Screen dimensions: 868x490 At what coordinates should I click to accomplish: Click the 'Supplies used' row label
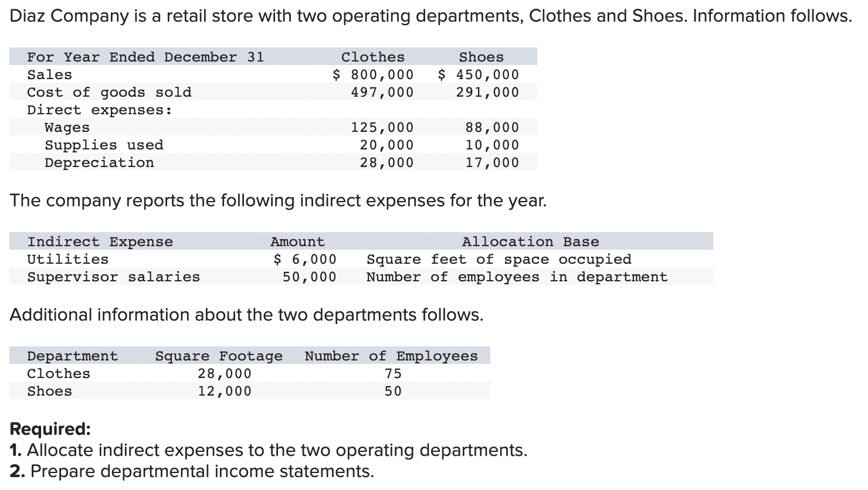pyautogui.click(x=104, y=145)
